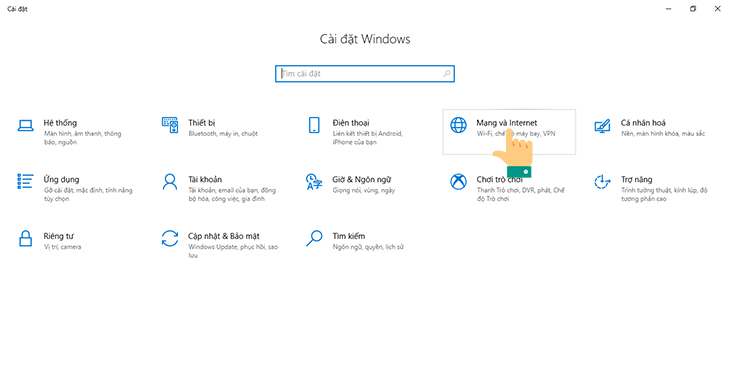The height and width of the screenshot is (388, 730).
Task: Click the search magnifier in the search box
Action: pyautogui.click(x=446, y=74)
